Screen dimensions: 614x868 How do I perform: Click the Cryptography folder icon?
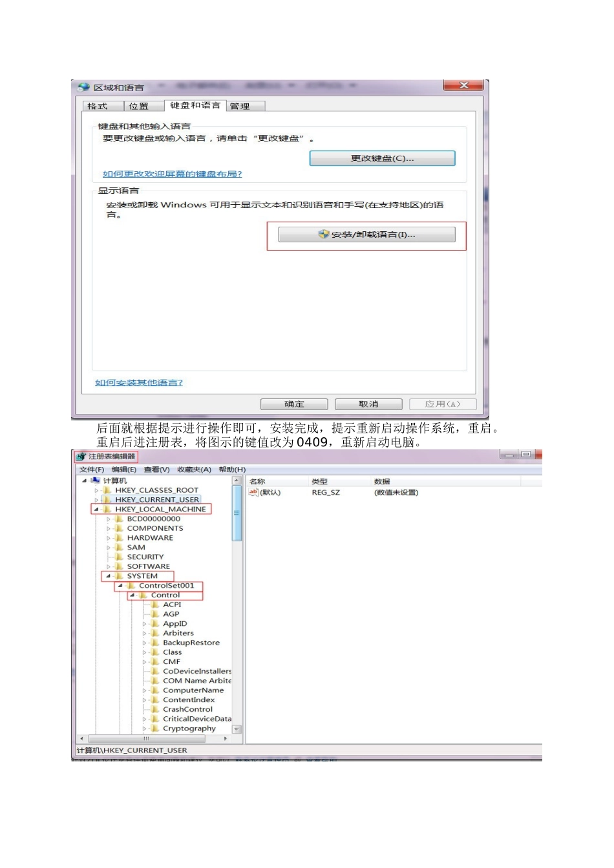[155, 728]
